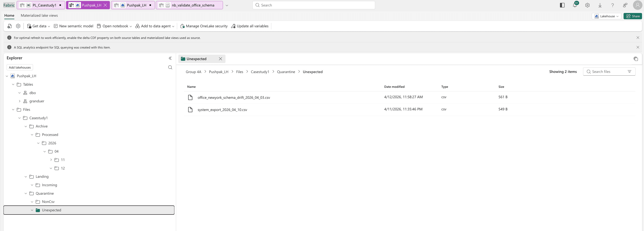The width and height of the screenshot is (644, 231).
Task: Go to Group 4A in the breadcrumb
Action: coord(193,72)
